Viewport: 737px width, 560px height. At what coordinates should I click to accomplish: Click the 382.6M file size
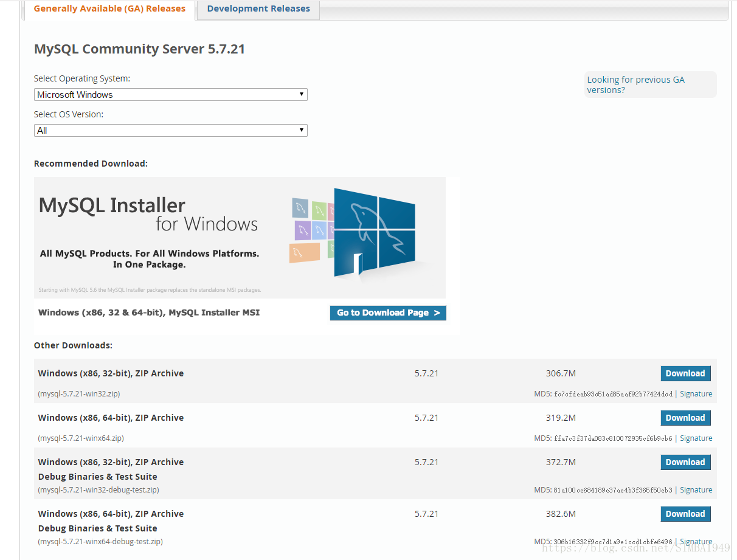click(x=561, y=514)
